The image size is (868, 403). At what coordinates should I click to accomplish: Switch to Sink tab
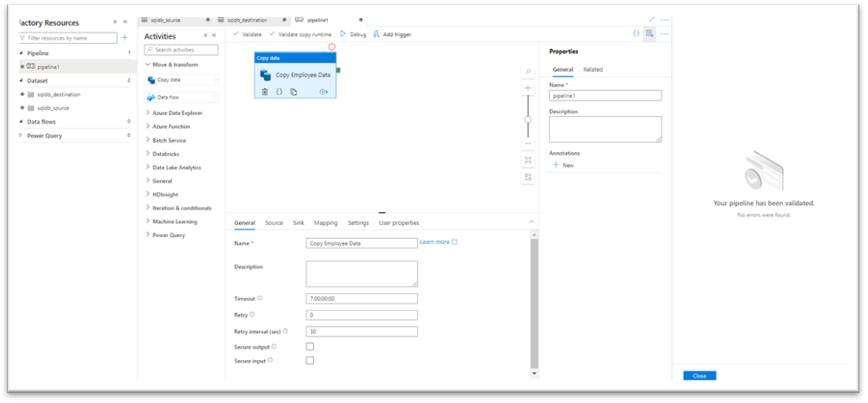[x=299, y=223]
